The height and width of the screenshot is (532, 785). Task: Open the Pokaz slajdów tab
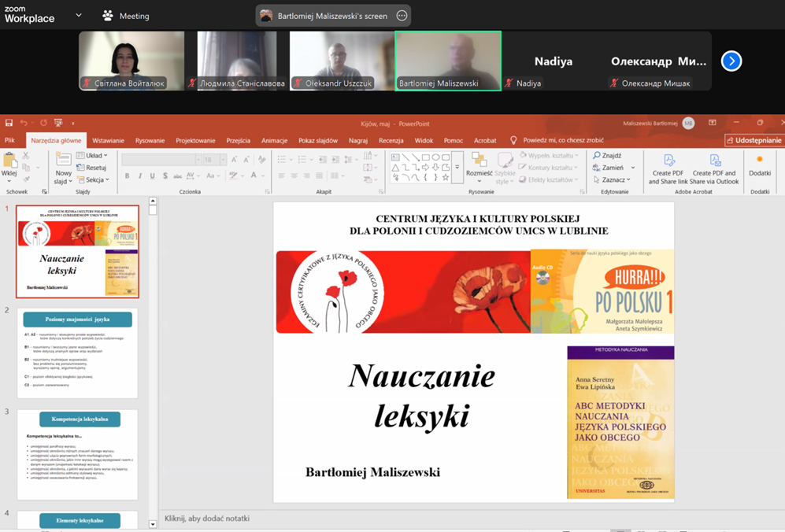[x=318, y=141]
